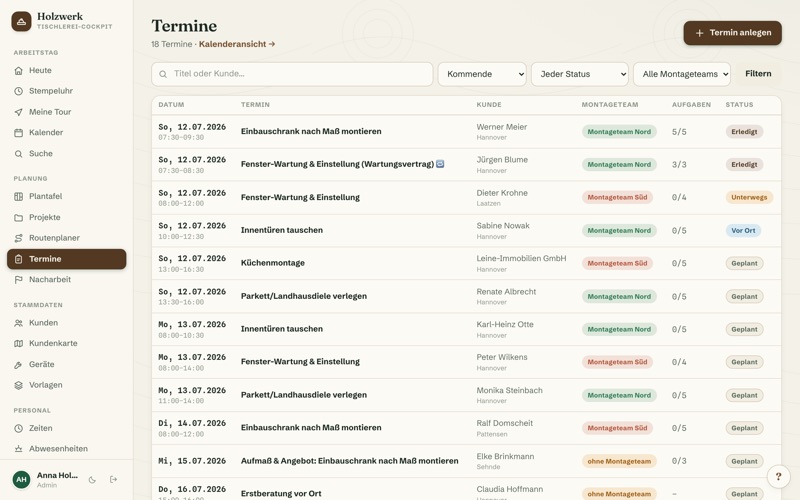This screenshot has width=800, height=500.
Task: Open the help question mark button
Action: [779, 477]
